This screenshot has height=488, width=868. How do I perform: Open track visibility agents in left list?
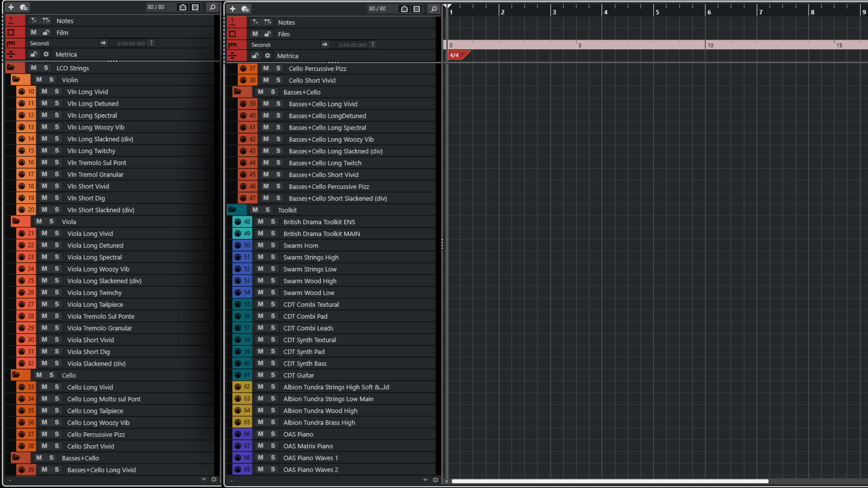coord(183,7)
